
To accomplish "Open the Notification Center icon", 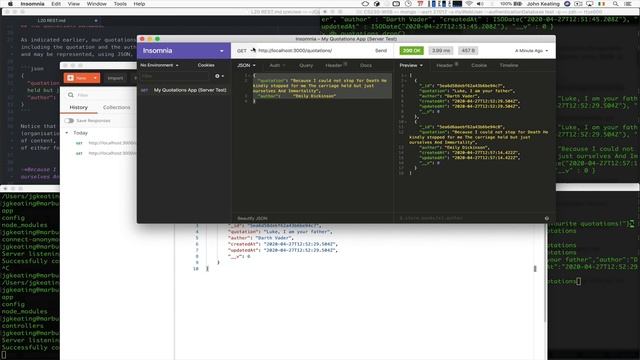I will (x=628, y=4).
